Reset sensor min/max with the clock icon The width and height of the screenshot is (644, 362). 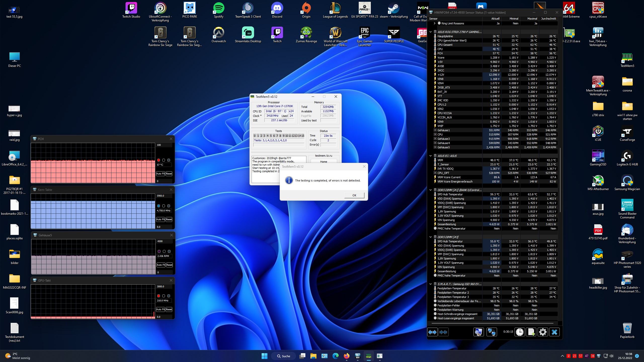click(519, 332)
